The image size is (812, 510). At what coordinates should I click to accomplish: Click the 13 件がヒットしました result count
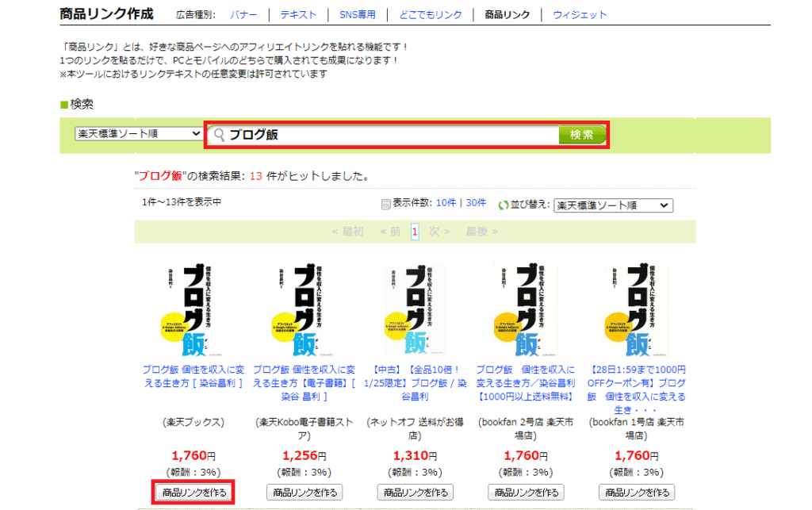(x=310, y=176)
